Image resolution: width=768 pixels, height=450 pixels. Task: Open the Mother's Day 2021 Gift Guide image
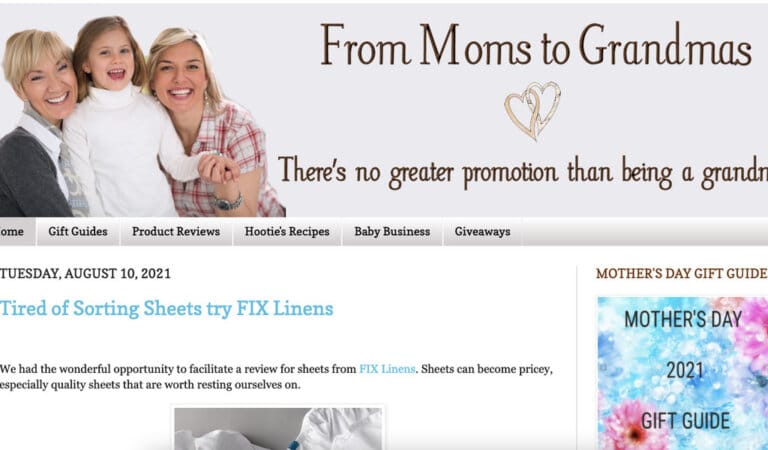tap(683, 373)
